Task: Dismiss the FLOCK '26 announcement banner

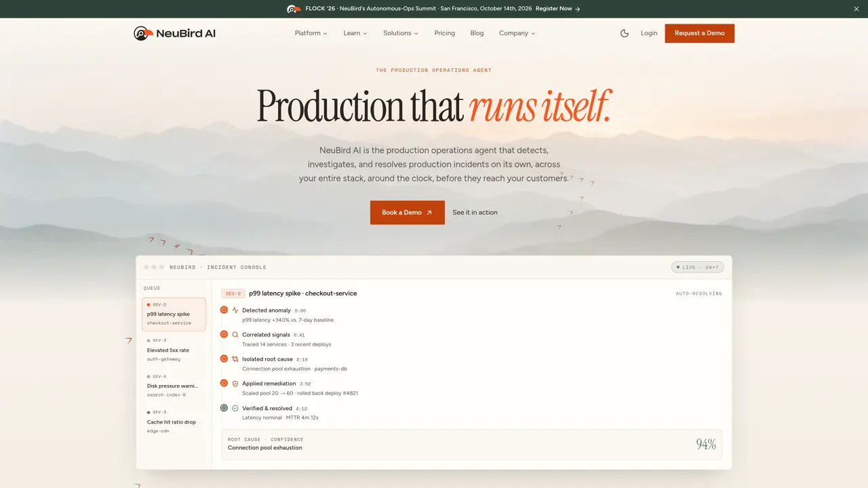Action: [856, 9]
